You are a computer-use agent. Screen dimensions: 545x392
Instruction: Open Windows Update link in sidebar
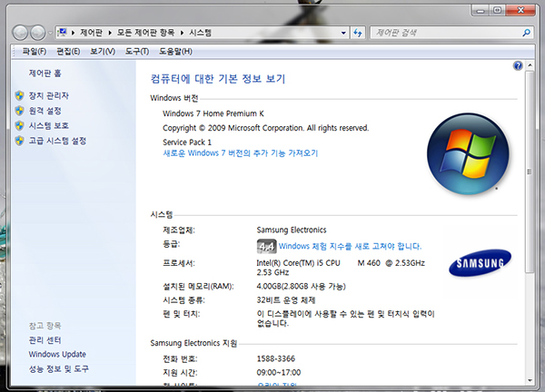(x=57, y=354)
